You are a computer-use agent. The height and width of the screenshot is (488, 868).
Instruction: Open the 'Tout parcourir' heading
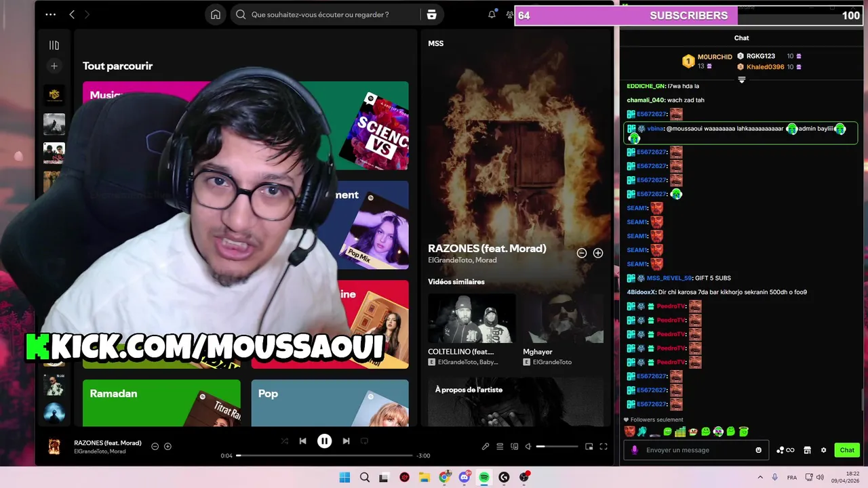tap(117, 66)
